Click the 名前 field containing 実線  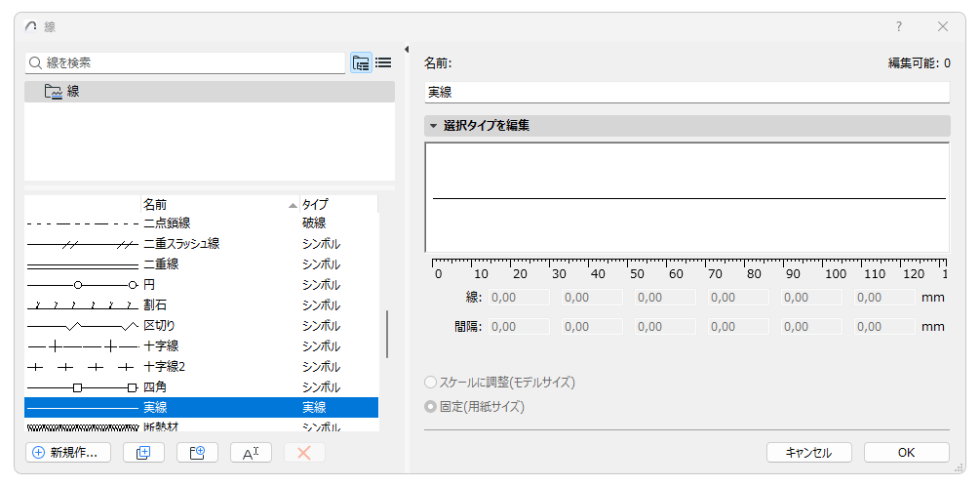tap(686, 93)
